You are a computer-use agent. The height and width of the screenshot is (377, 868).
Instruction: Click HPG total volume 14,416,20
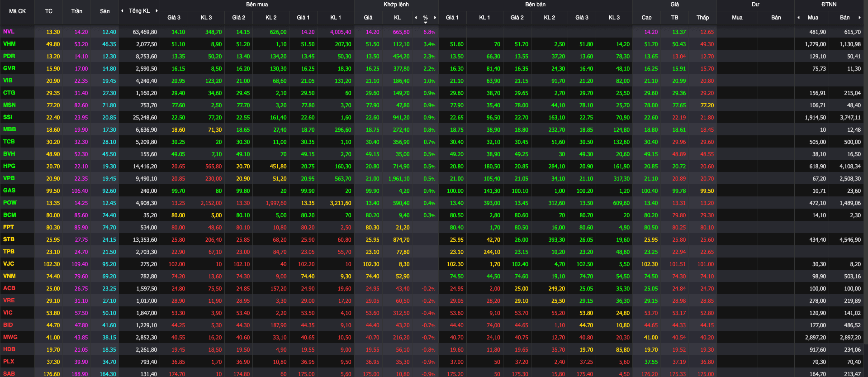145,167
